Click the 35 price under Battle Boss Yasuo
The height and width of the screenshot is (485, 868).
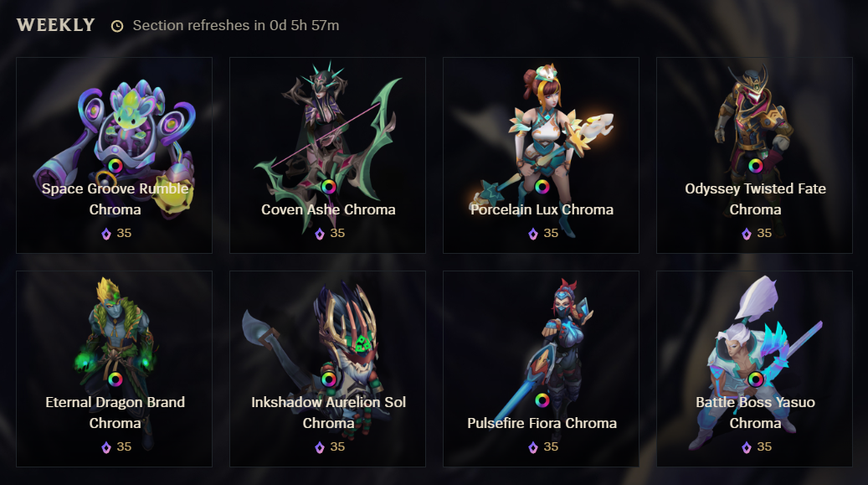coord(764,446)
